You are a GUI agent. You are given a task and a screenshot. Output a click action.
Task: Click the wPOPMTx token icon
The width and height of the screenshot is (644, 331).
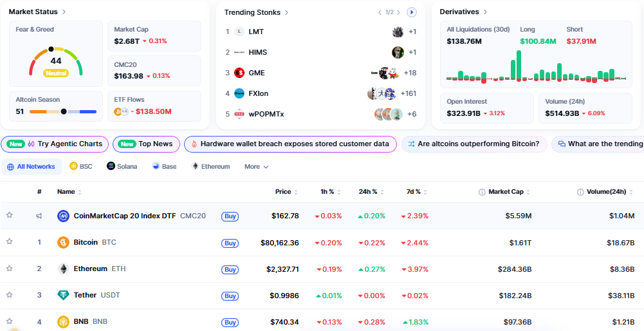[239, 114]
